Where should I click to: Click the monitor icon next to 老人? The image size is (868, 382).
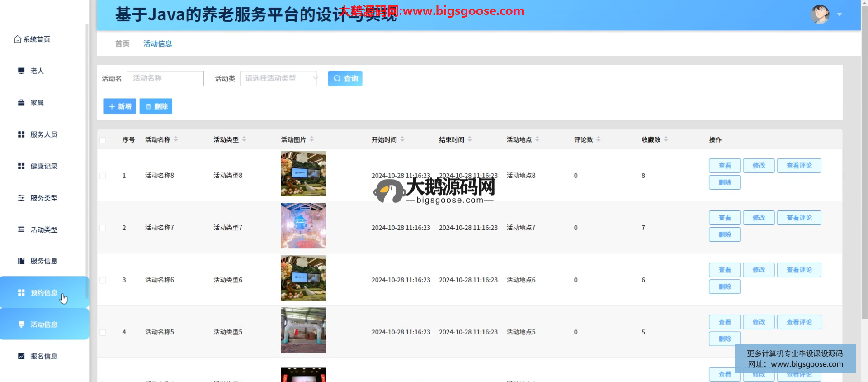point(21,71)
